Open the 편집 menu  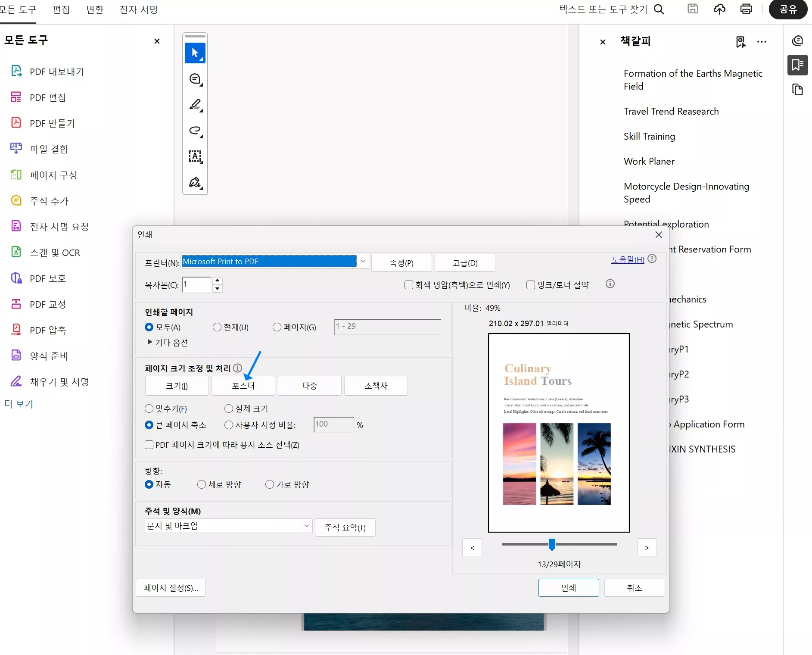tap(61, 9)
